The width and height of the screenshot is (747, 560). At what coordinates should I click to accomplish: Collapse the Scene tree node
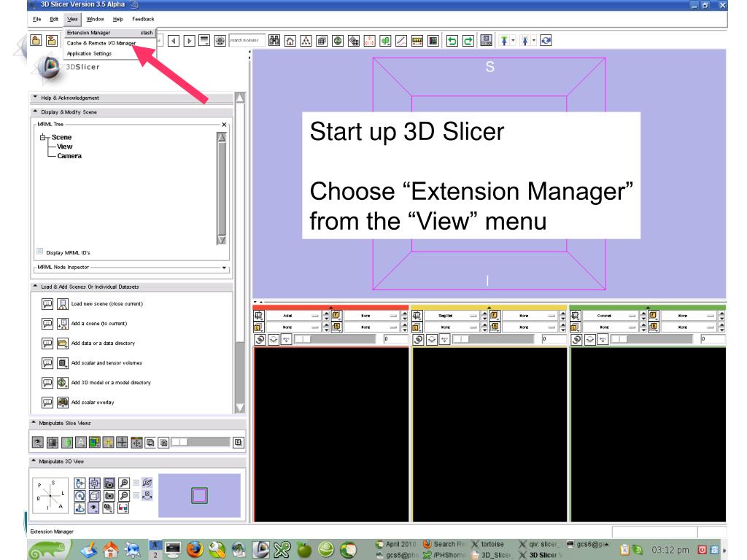[x=42, y=137]
